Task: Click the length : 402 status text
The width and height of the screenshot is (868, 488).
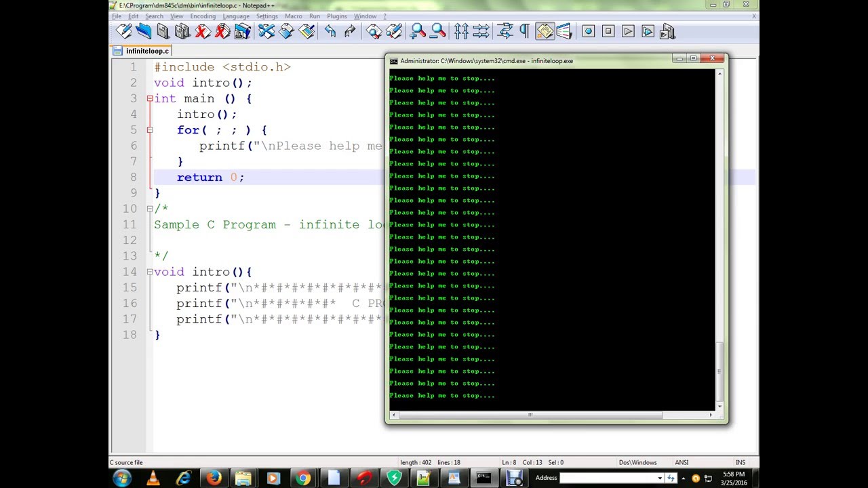Action: click(416, 462)
